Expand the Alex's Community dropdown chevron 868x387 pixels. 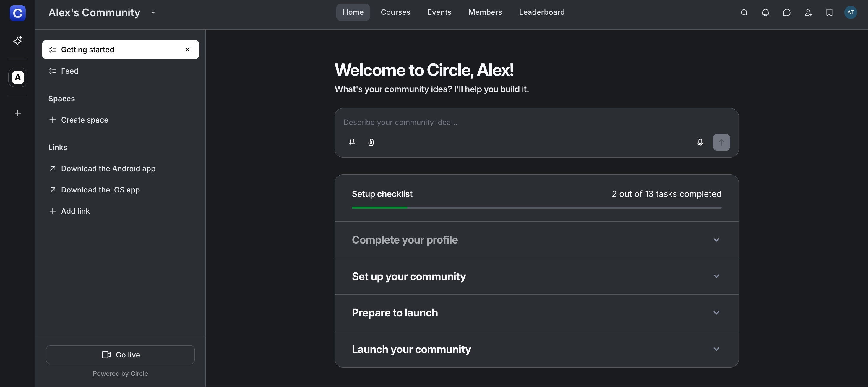[x=153, y=12]
